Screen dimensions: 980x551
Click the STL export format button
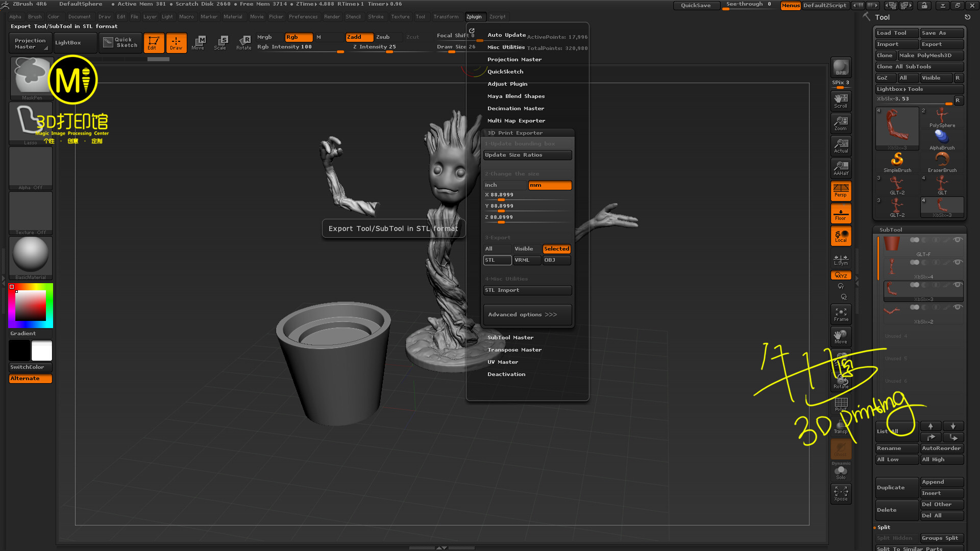(497, 260)
